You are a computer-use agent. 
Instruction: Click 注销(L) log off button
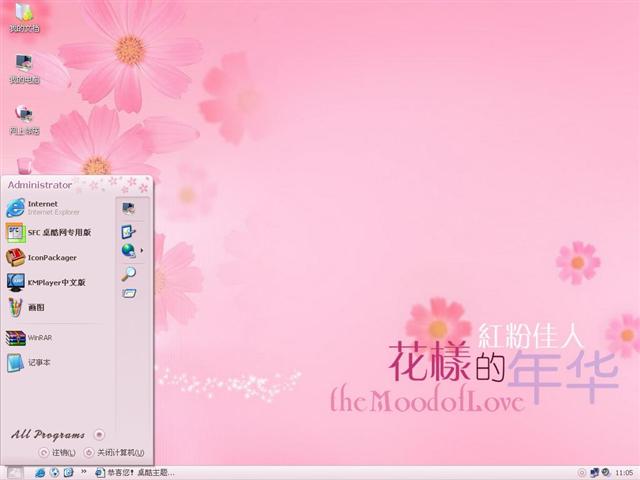coord(57,453)
